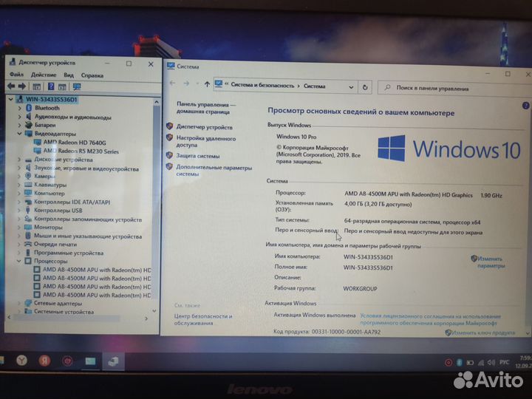The width and height of the screenshot is (532, 399).
Task: Open Yandex Browser from the taskbar
Action: click(x=21, y=361)
